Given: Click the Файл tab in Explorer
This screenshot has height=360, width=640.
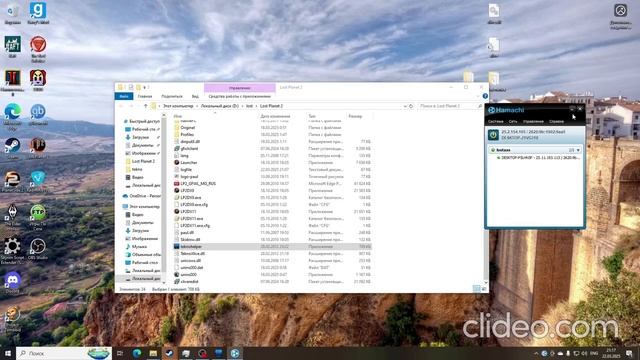Looking at the screenshot, I should pyautogui.click(x=124, y=96).
